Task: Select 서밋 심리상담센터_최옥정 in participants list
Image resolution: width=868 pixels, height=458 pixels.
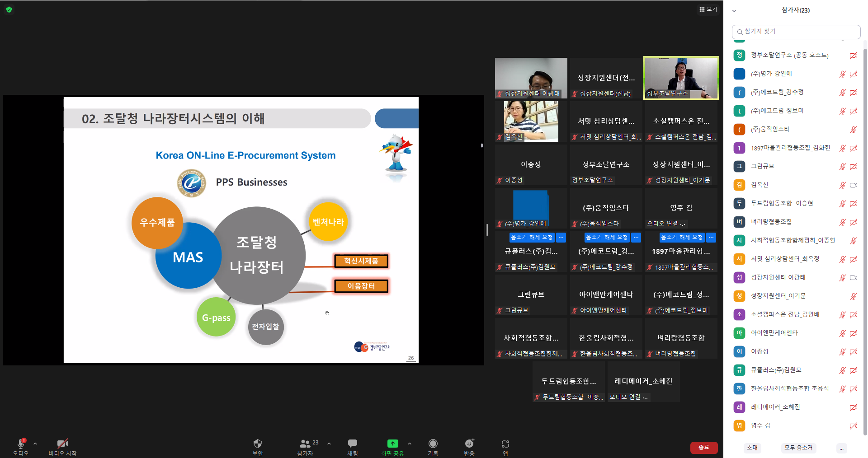Action: 796,259
